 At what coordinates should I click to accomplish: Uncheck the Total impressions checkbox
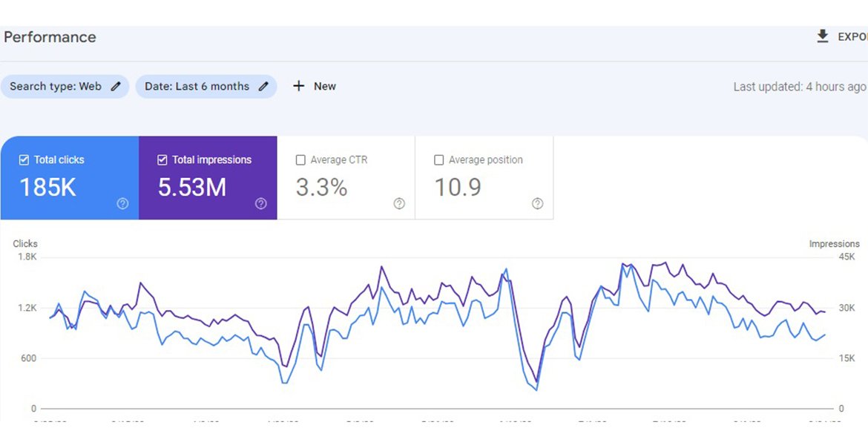(162, 159)
